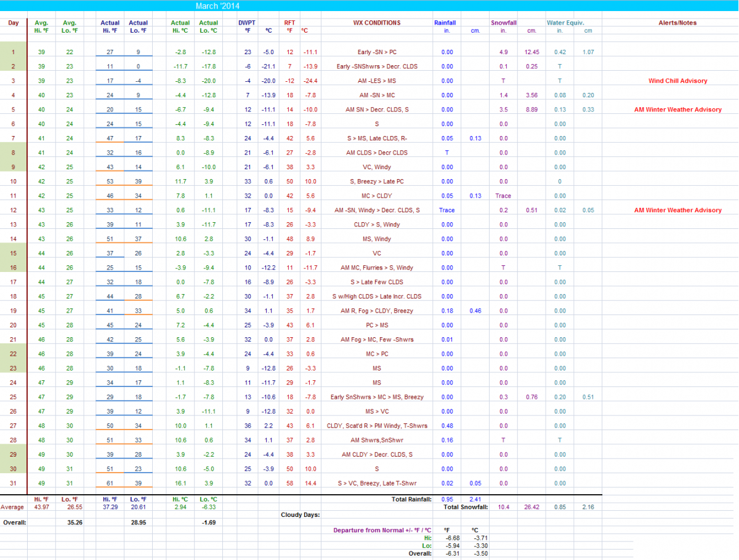
Task: Click 'S > MS, Late CLDS, R-' cell
Action: click(x=376, y=138)
